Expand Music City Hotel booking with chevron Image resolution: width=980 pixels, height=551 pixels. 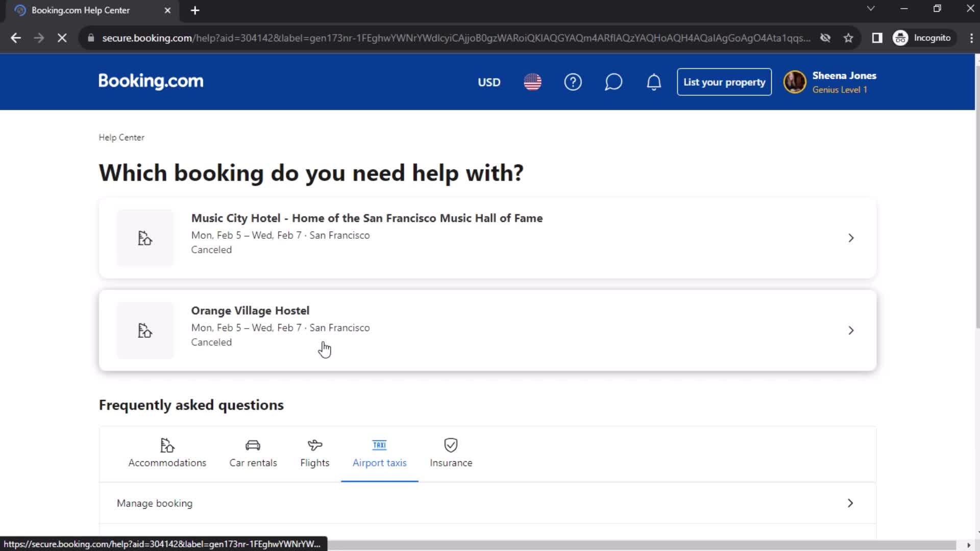850,238
